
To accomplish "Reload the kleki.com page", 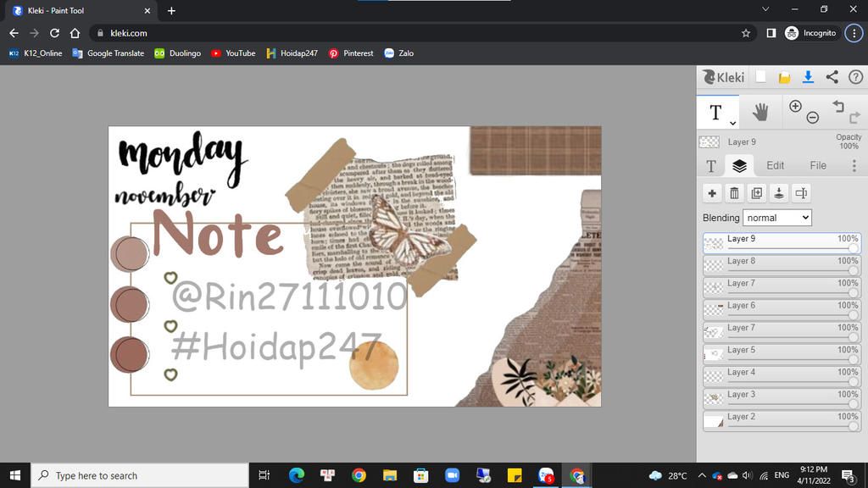I will (x=54, y=33).
